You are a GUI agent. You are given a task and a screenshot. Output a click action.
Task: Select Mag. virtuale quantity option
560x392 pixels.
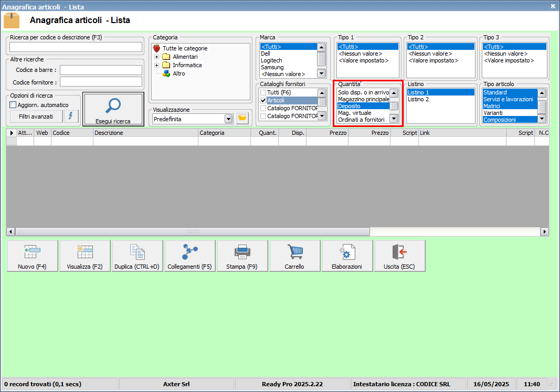(x=364, y=113)
